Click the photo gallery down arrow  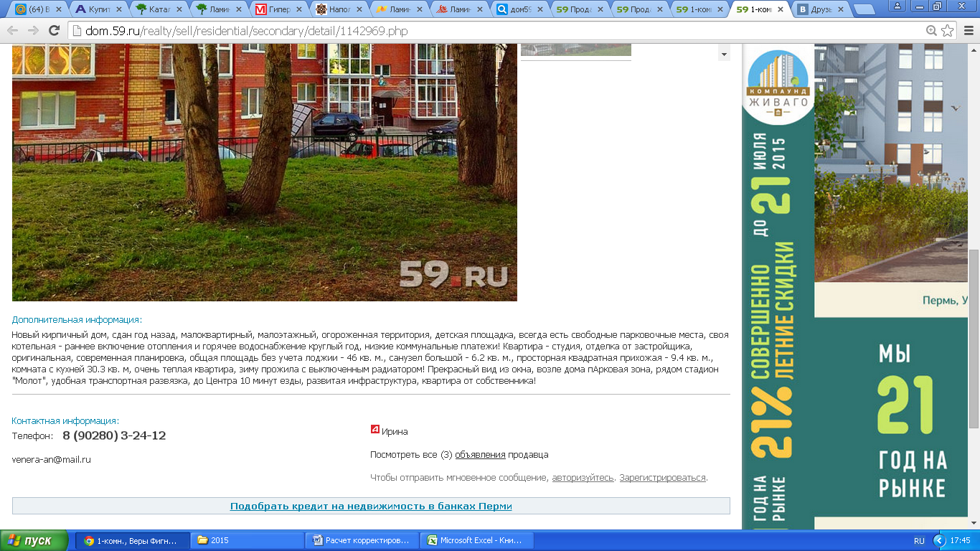click(724, 55)
